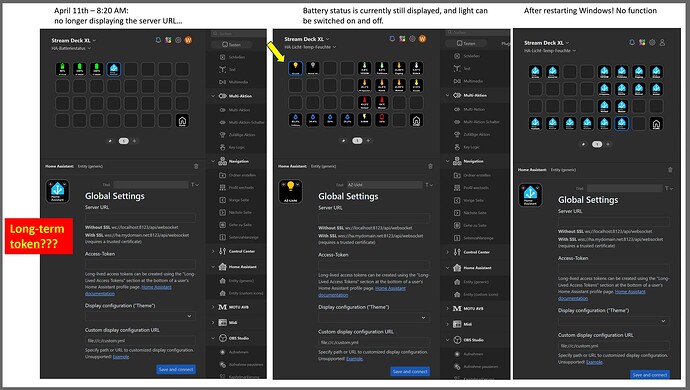The image size is (690, 390).
Task: Add a page with the plus, middle screenshot
Action: 368,141
